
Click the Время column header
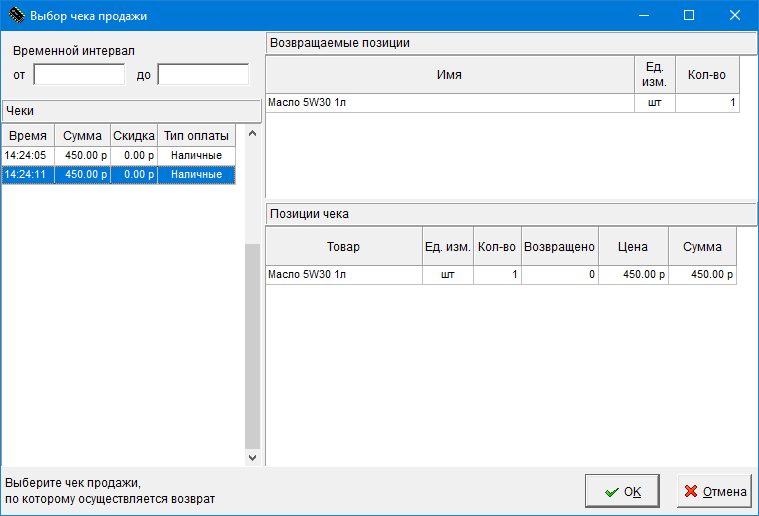pyautogui.click(x=28, y=136)
